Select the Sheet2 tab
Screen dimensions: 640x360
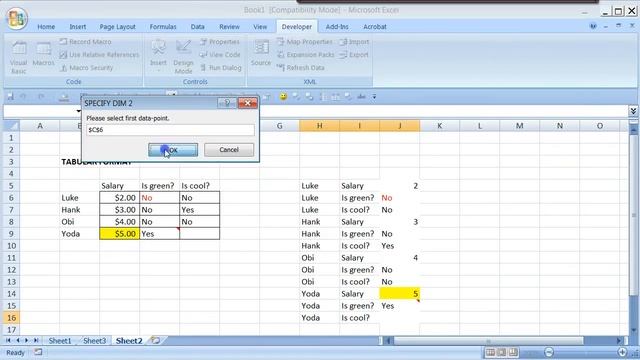(129, 341)
